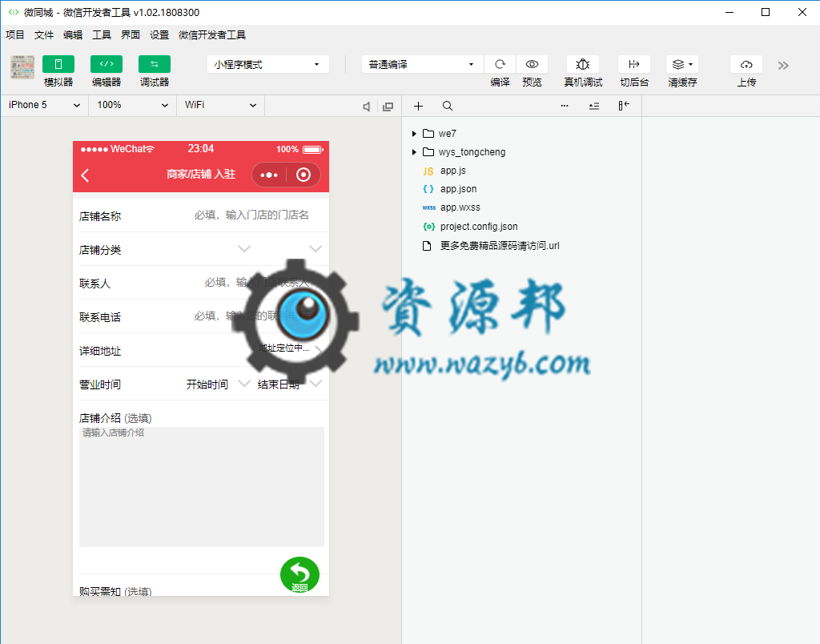Expand the wys_tongcheng folder
Image resolution: width=820 pixels, height=644 pixels.
pos(414,152)
